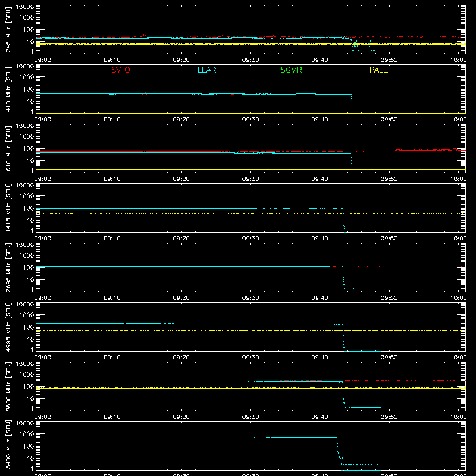Click 09:20 tick under the 2695 MHz plot
The image size is (476, 476).
pyautogui.click(x=181, y=298)
